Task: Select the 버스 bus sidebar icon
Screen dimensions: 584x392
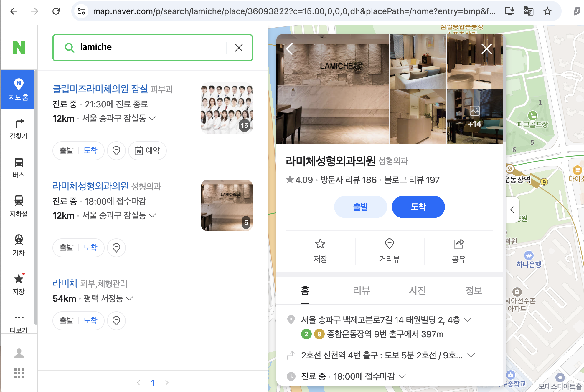Action: [x=19, y=168]
